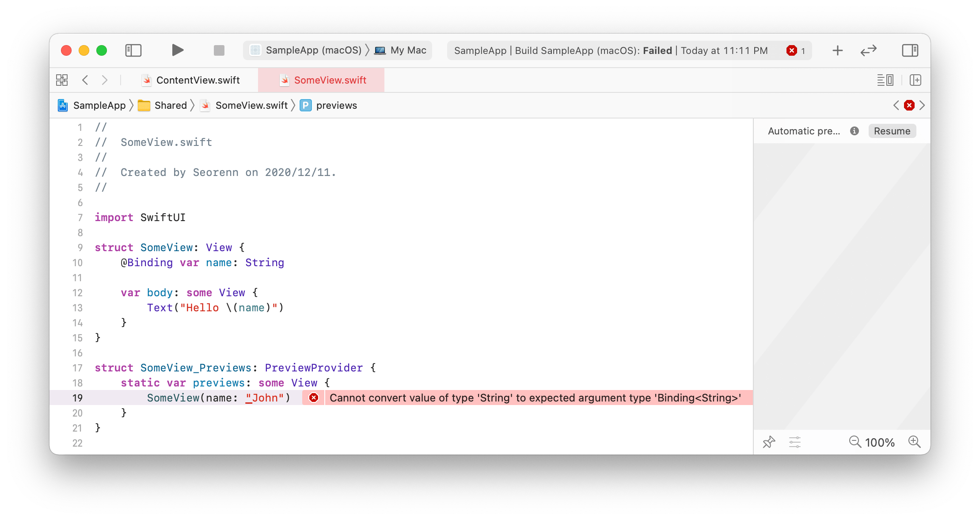The width and height of the screenshot is (980, 520).
Task: Resume the automatic preview
Action: [892, 131]
